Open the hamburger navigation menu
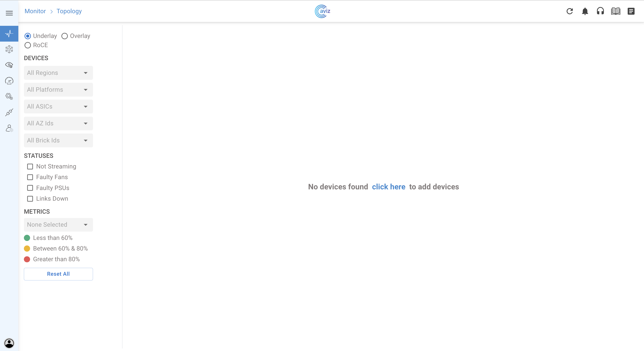 pyautogui.click(x=9, y=13)
